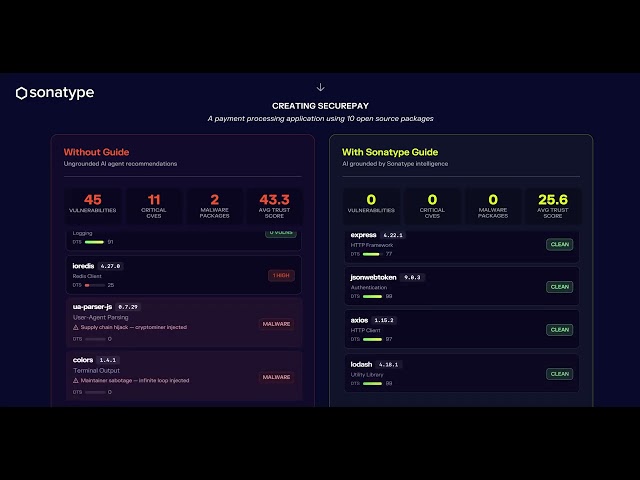Click the MALWARE badge on colors
The width and height of the screenshot is (640, 480).
276,377
